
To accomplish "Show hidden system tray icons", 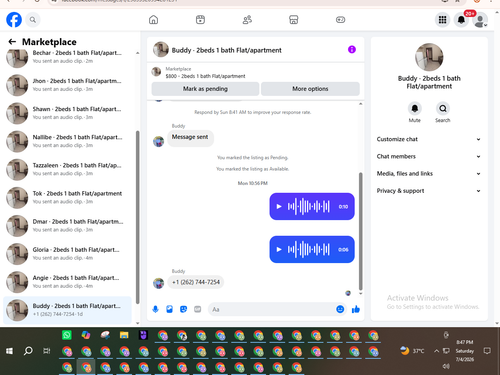I will tap(436, 351).
